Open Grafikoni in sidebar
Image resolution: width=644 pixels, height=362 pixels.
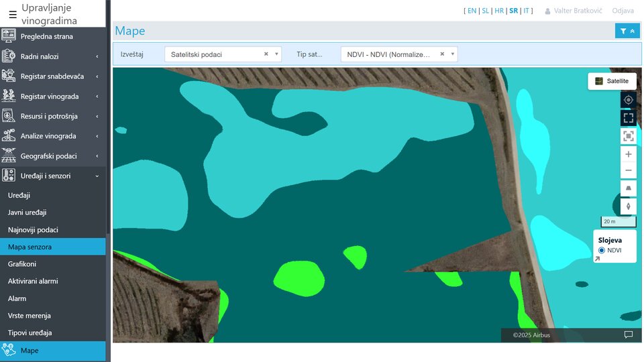coord(22,264)
